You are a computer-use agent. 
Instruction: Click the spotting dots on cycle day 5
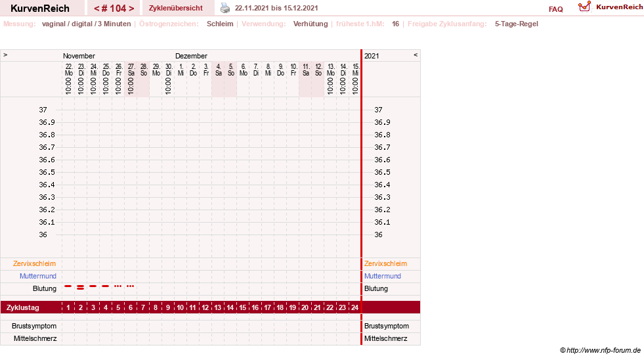[x=118, y=286]
